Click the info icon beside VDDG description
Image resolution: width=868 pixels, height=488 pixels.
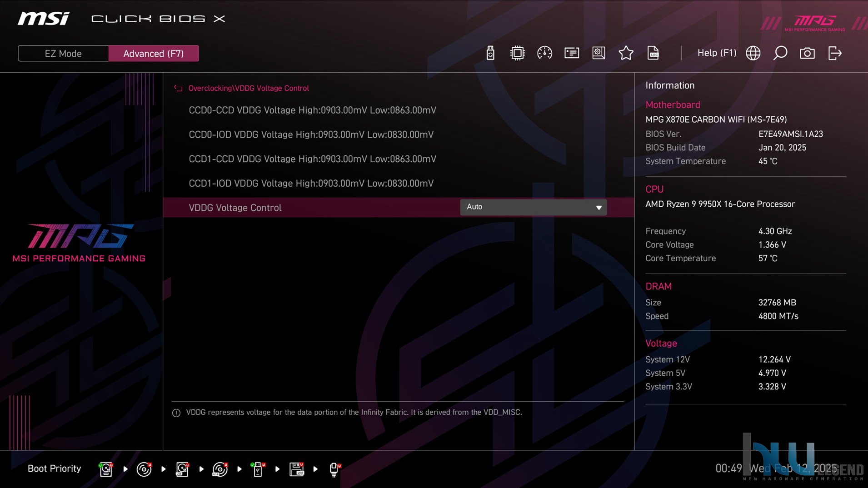point(176,413)
